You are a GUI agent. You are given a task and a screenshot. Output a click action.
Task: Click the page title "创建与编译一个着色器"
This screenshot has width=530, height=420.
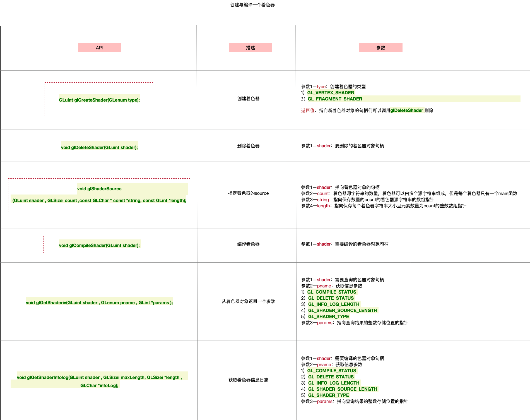point(252,5)
